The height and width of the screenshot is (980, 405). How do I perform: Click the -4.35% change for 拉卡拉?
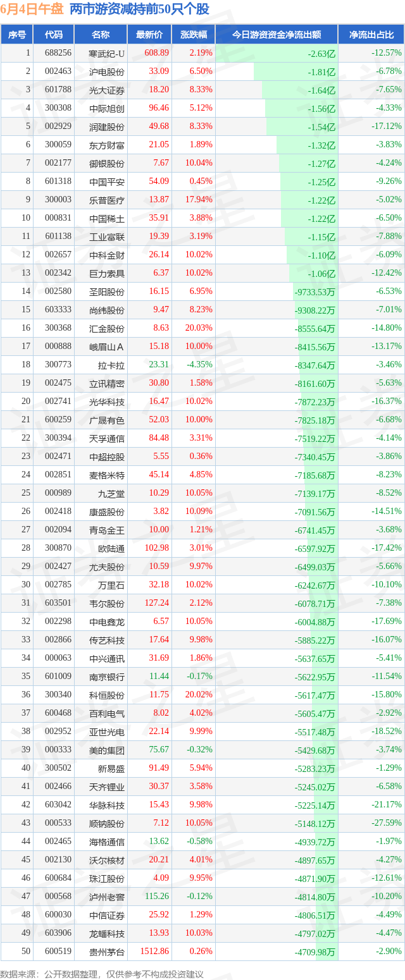[x=199, y=365]
